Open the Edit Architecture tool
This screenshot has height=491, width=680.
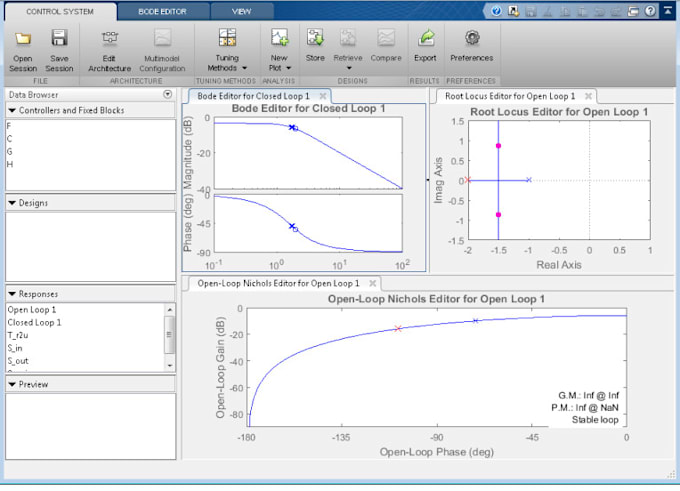109,39
